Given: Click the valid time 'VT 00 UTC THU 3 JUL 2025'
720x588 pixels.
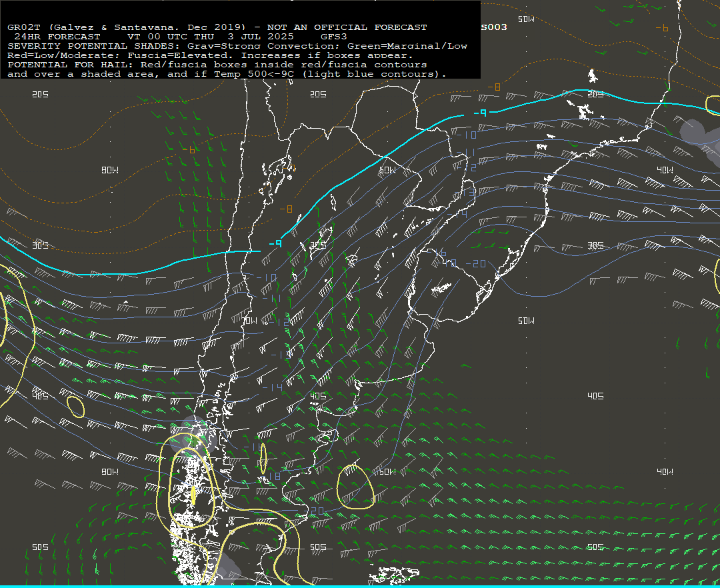Looking at the screenshot, I should coord(210,37).
